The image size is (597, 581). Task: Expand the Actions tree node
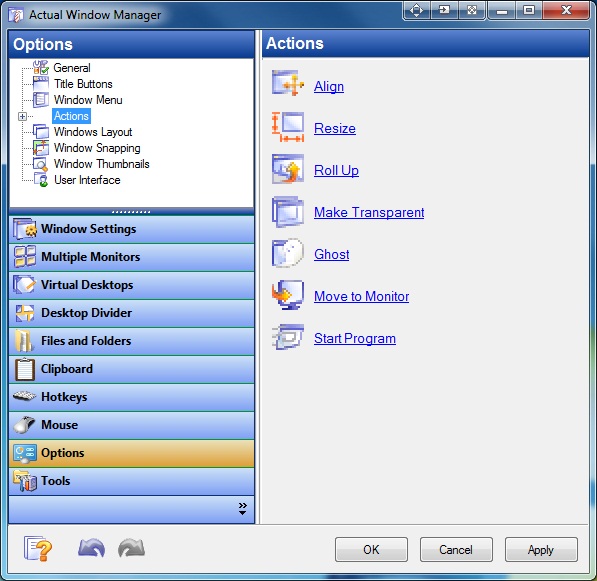pos(22,116)
